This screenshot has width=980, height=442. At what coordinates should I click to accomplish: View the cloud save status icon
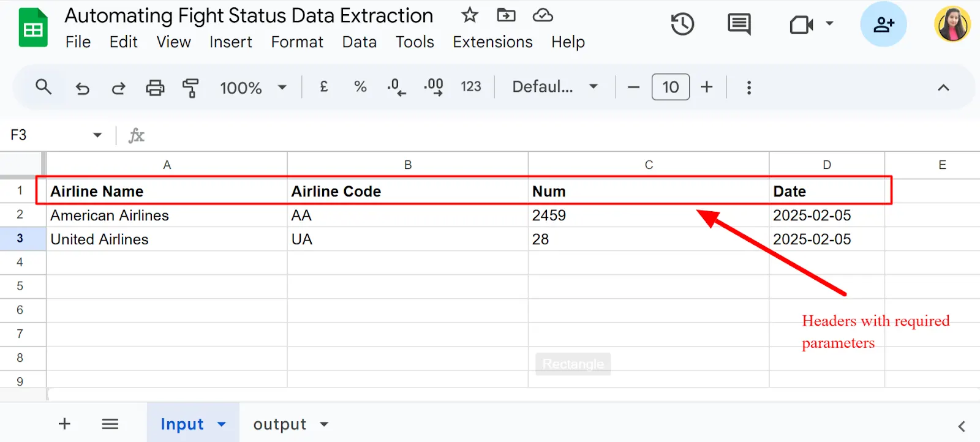pos(543,15)
